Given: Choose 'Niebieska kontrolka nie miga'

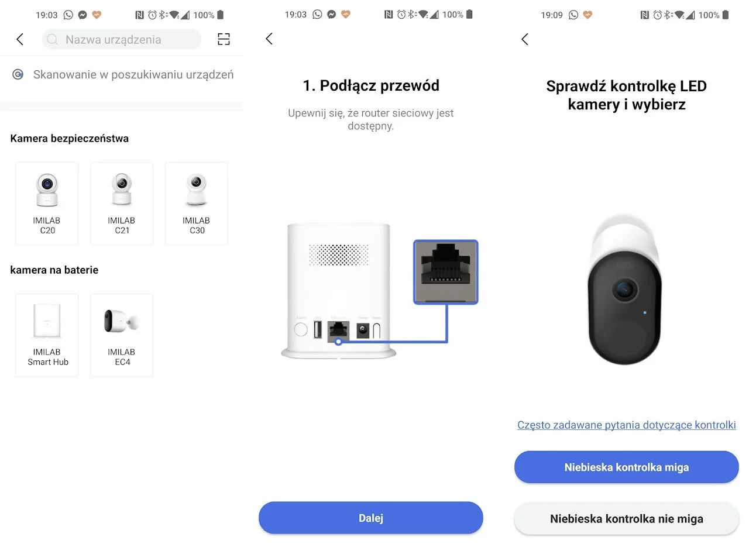Looking at the screenshot, I should tap(626, 518).
